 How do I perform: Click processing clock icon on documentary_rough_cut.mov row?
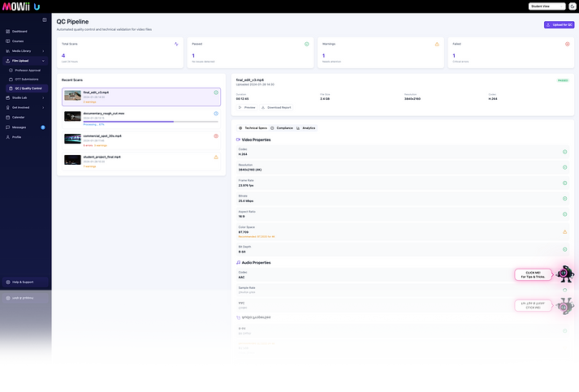(x=216, y=114)
